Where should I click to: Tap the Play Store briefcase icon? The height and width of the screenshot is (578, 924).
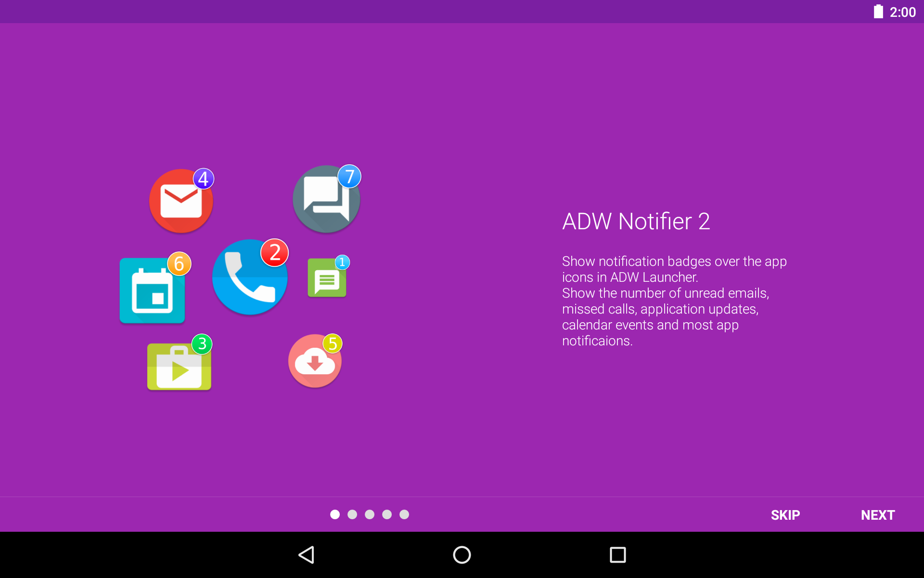pyautogui.click(x=179, y=367)
